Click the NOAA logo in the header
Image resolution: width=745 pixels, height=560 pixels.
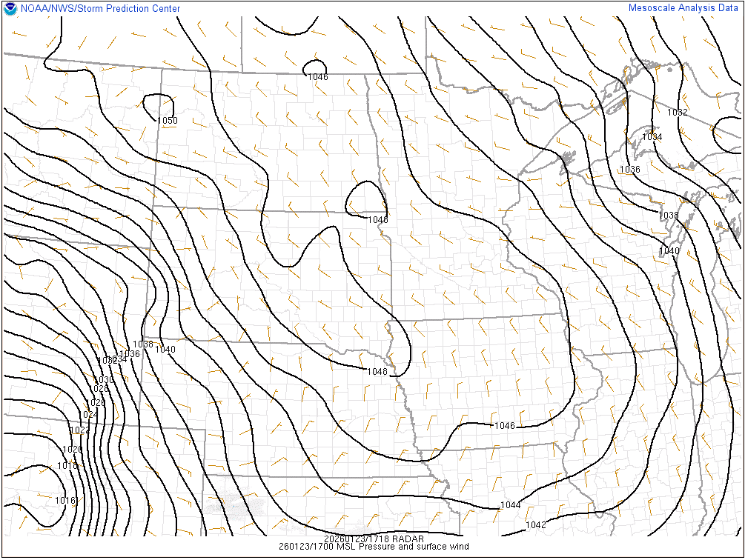coord(10,8)
